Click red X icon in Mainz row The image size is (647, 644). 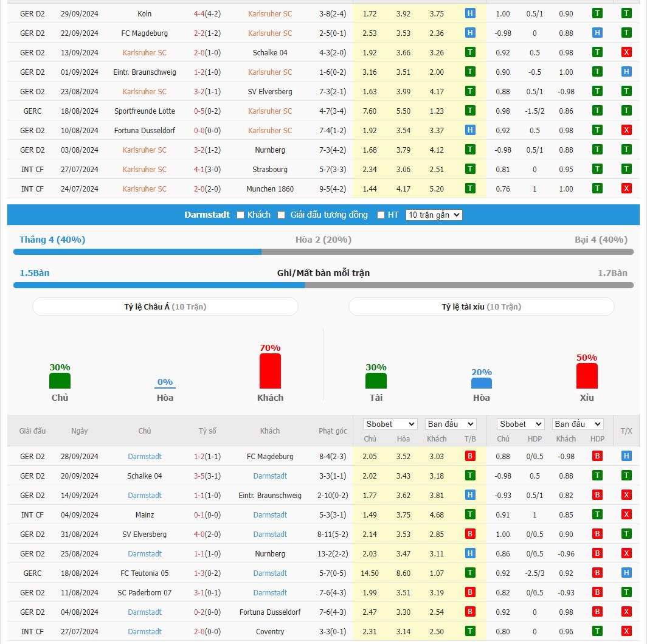626,514
